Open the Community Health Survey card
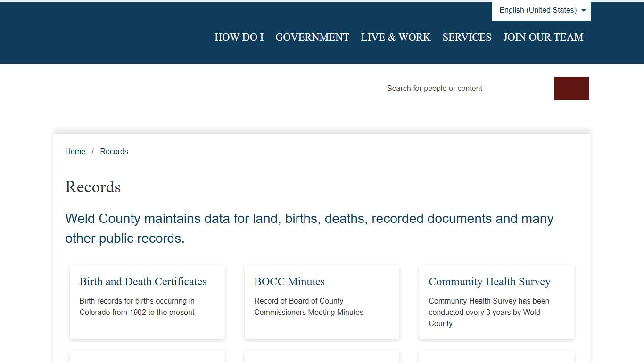 point(496,302)
